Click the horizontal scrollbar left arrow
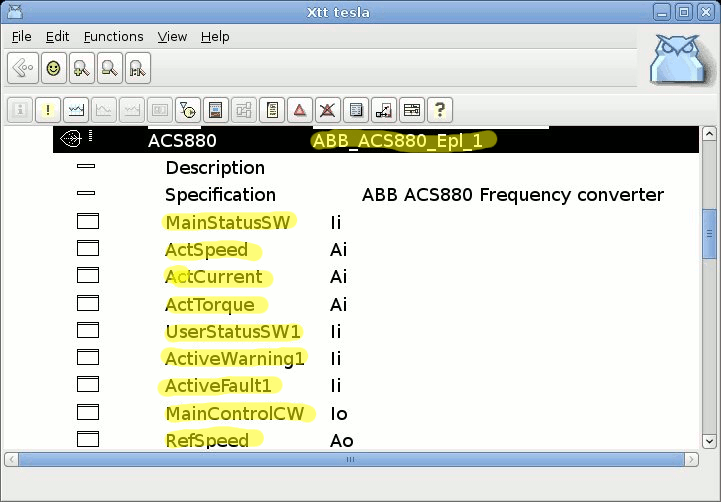Image resolution: width=721 pixels, height=502 pixels. [11, 459]
